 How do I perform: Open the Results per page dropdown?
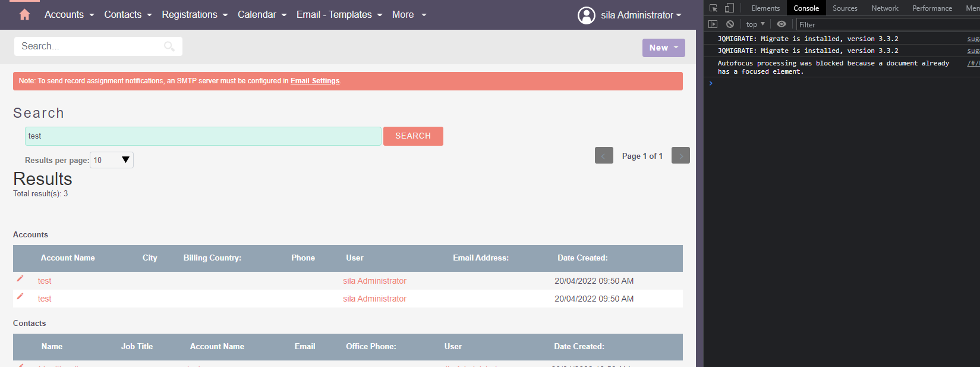coord(112,160)
